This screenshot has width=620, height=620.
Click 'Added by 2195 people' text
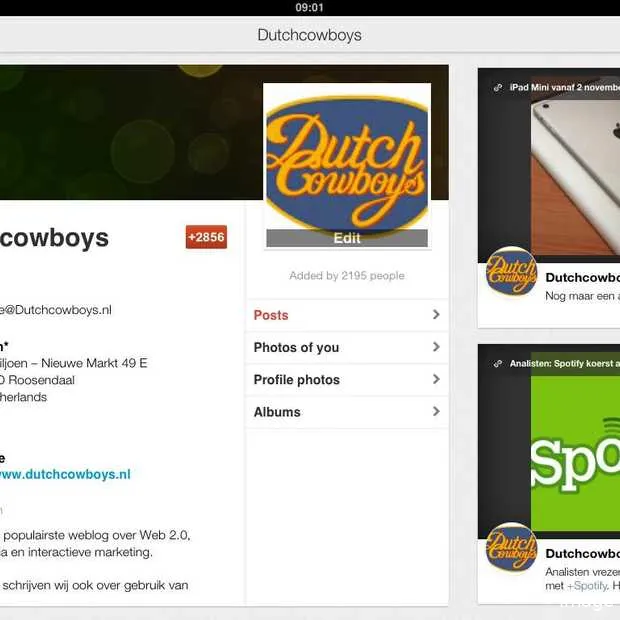pyautogui.click(x=347, y=276)
